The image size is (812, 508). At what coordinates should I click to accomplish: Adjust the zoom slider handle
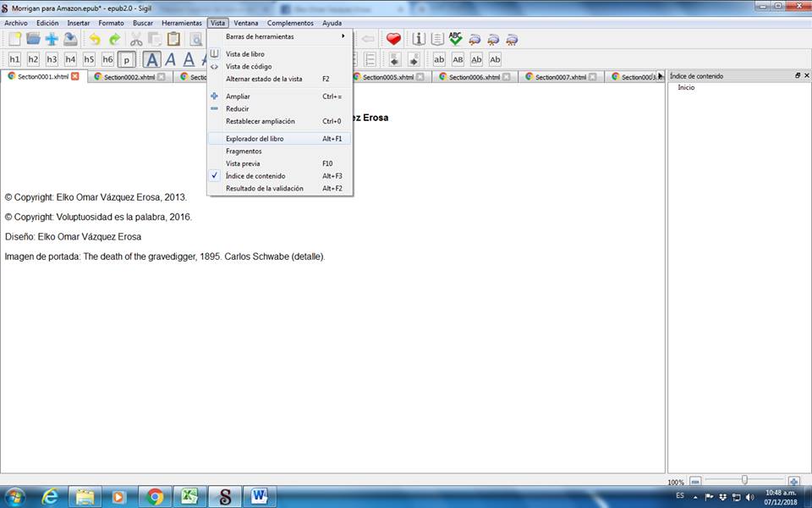[x=744, y=481]
